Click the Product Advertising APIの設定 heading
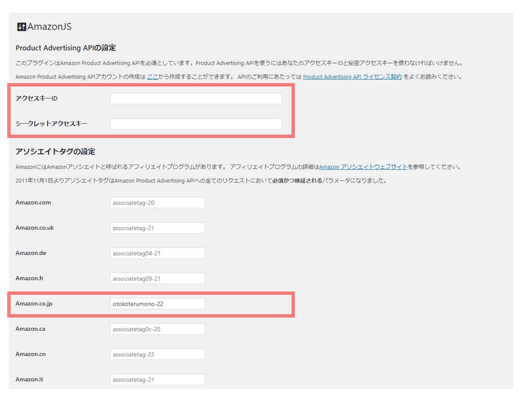This screenshot has height=399, width=532. pos(65,48)
